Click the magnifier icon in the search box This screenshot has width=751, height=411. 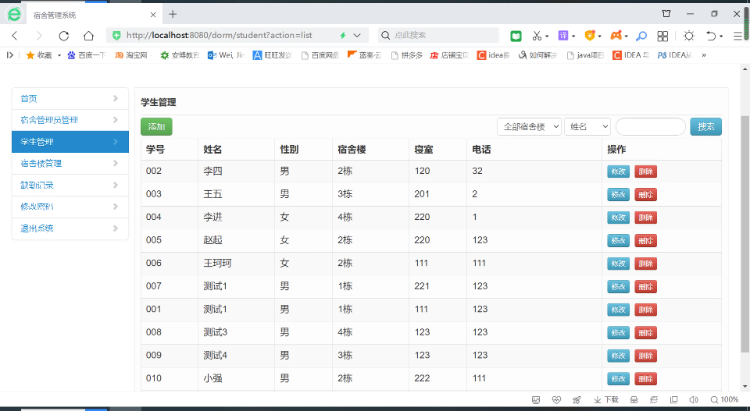click(386, 35)
